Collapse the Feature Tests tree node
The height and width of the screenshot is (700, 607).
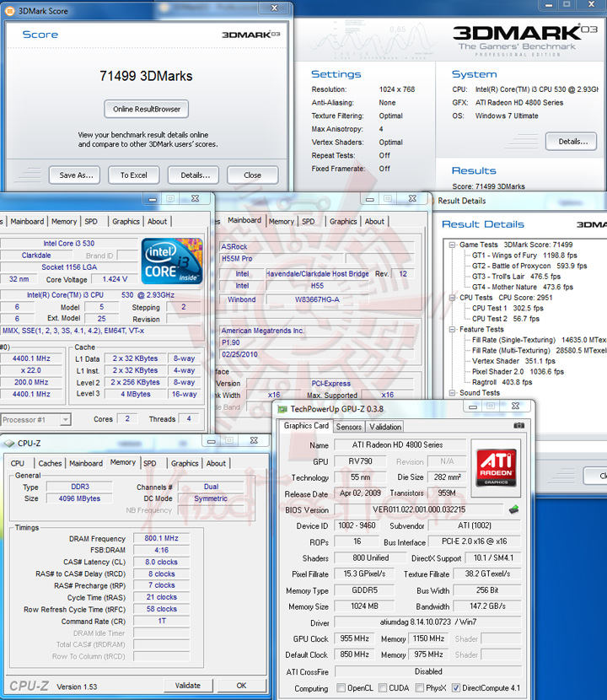point(452,329)
